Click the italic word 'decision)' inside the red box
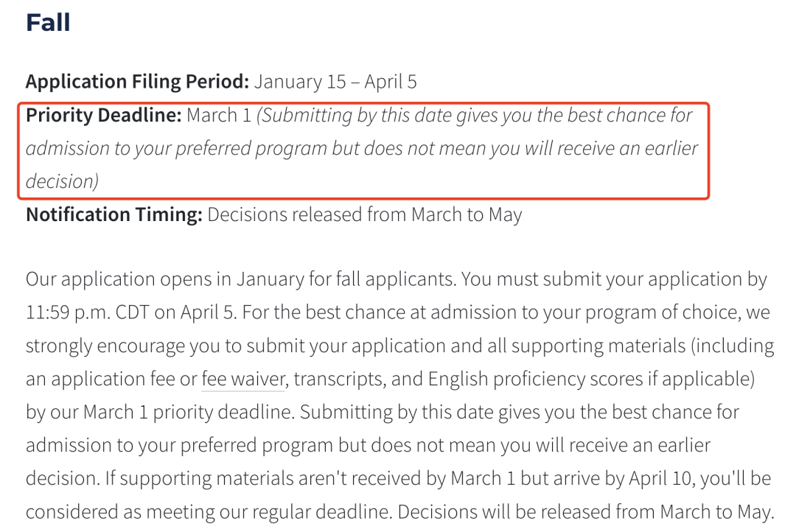 (x=63, y=182)
